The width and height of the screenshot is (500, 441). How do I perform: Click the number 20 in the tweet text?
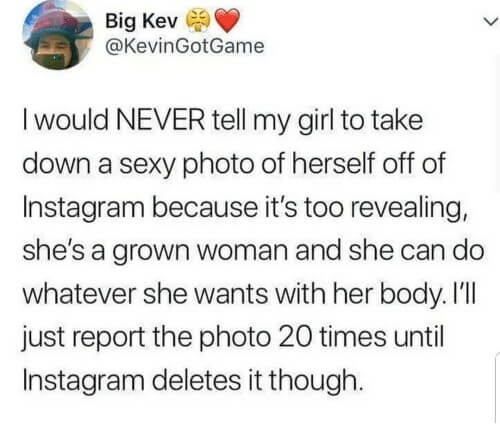click(x=294, y=337)
